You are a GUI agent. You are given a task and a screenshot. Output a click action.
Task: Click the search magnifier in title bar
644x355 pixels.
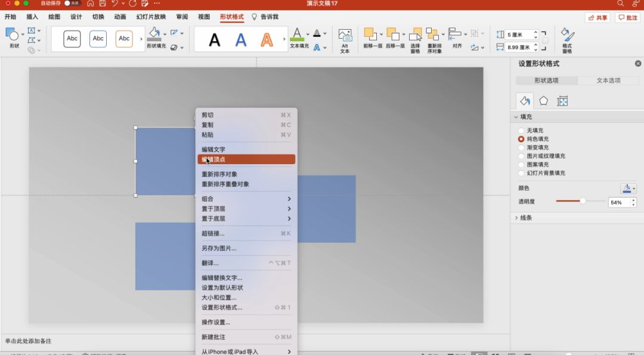coord(620,4)
